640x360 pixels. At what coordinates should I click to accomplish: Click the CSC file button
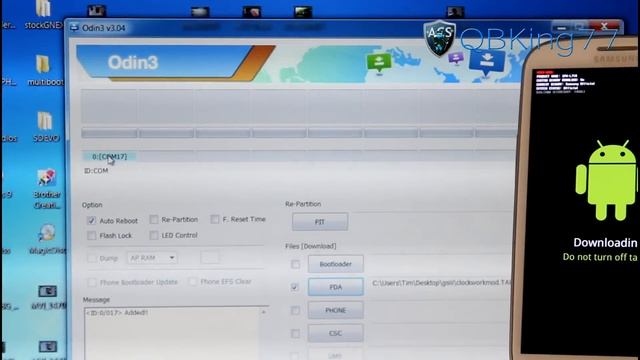(336, 333)
